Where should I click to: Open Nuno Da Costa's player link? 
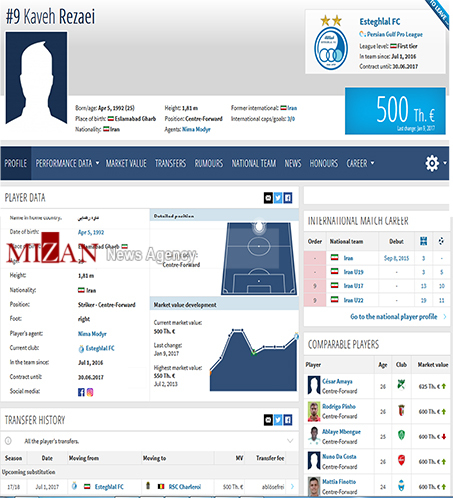[339, 457]
